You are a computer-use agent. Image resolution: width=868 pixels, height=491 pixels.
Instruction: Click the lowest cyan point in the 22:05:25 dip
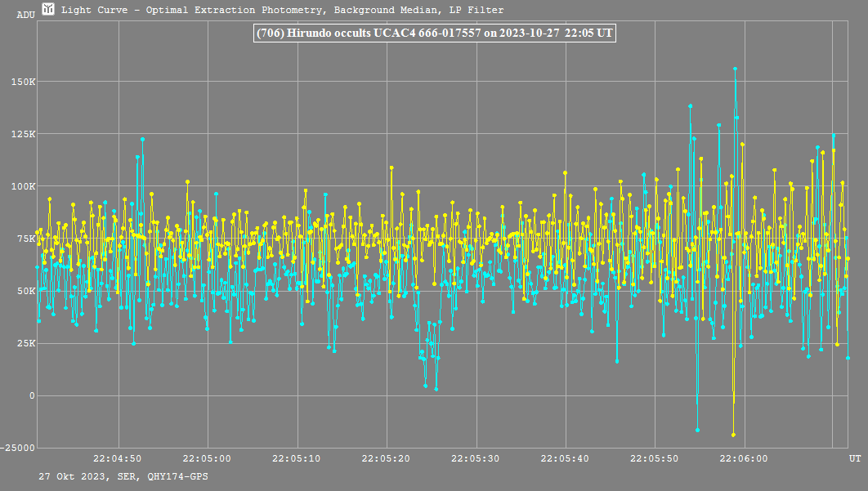(x=436, y=389)
